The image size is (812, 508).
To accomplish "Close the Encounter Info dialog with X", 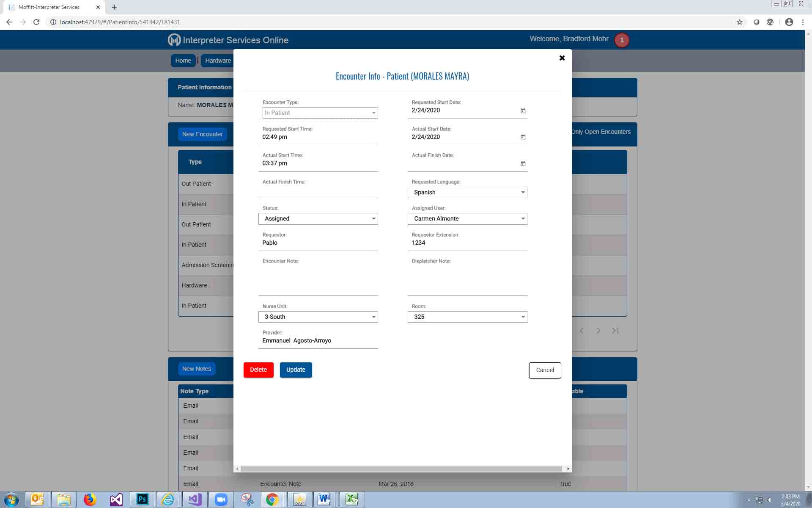I will tap(562, 58).
